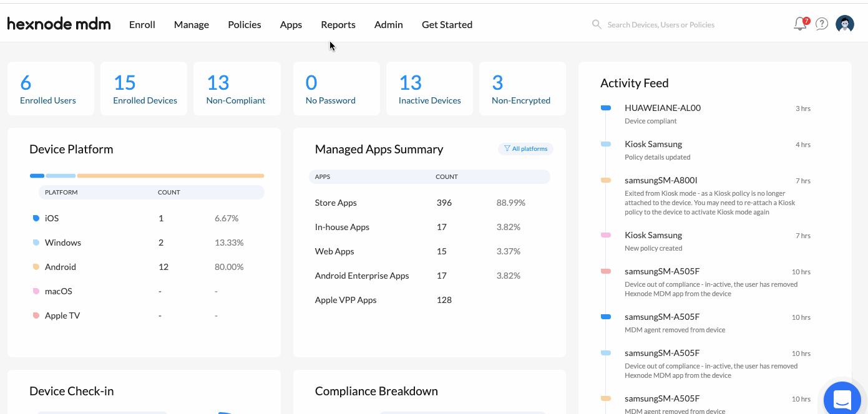The width and height of the screenshot is (868, 414).
Task: Click the Android Enterprise Apps row
Action: [429, 276]
